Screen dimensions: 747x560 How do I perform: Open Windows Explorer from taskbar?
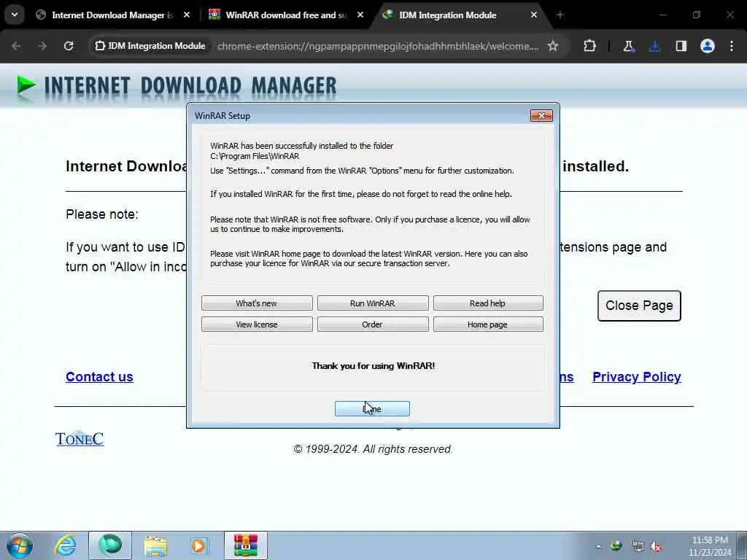[155, 546]
